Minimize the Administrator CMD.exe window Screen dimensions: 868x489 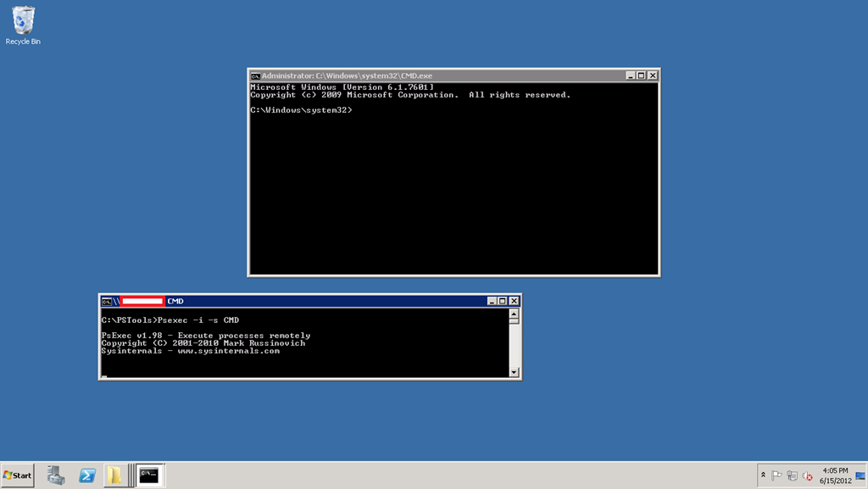630,75
